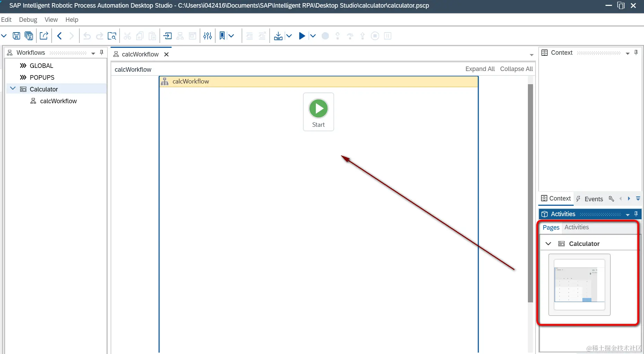644x354 pixels.
Task: Click the Start node in the workflow
Action: pyautogui.click(x=319, y=112)
